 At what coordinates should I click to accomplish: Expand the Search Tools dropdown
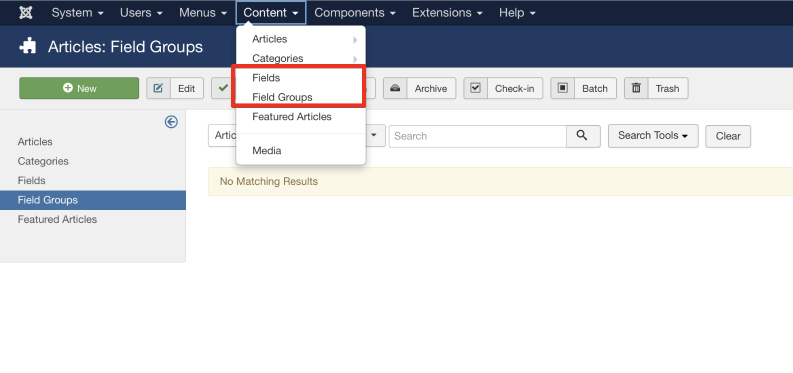(653, 136)
